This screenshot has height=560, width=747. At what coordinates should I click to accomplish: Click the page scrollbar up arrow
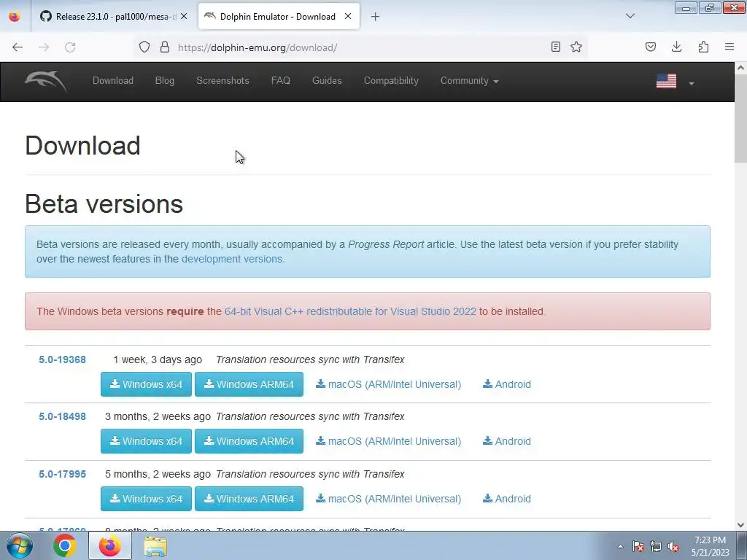point(741,68)
